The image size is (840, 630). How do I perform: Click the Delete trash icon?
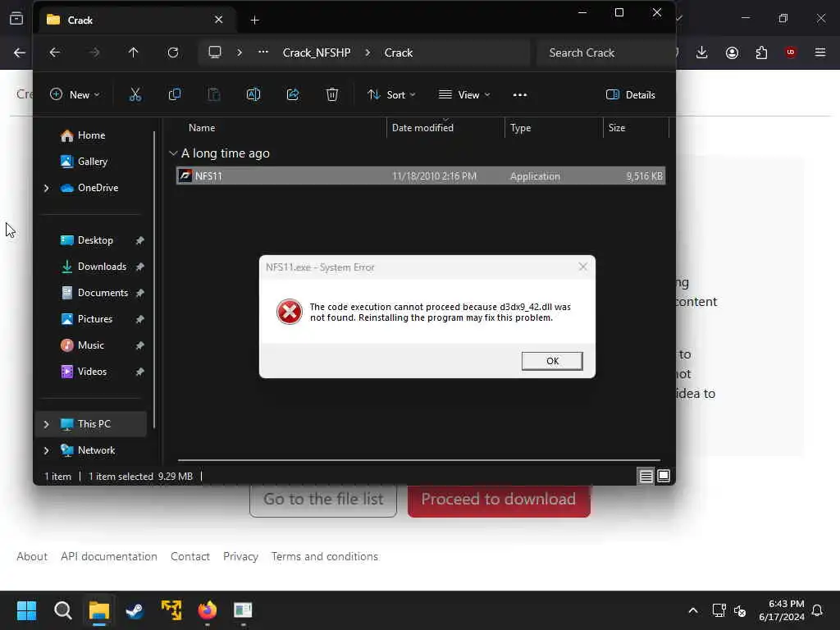332,95
